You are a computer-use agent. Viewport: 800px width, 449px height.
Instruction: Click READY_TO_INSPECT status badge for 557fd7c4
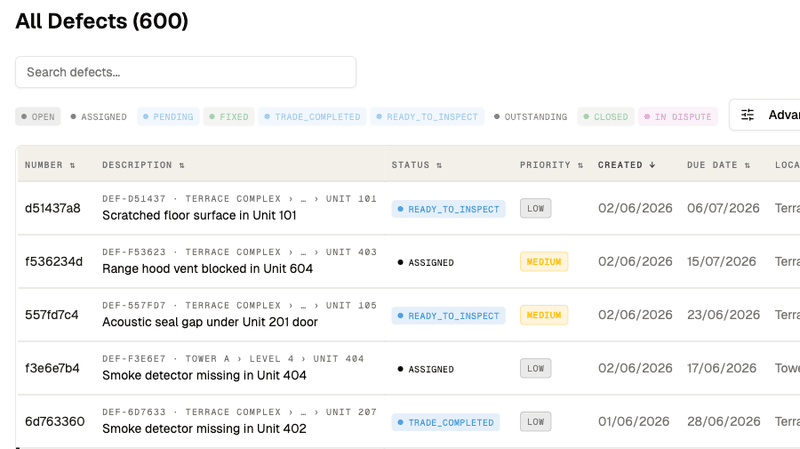(x=448, y=316)
